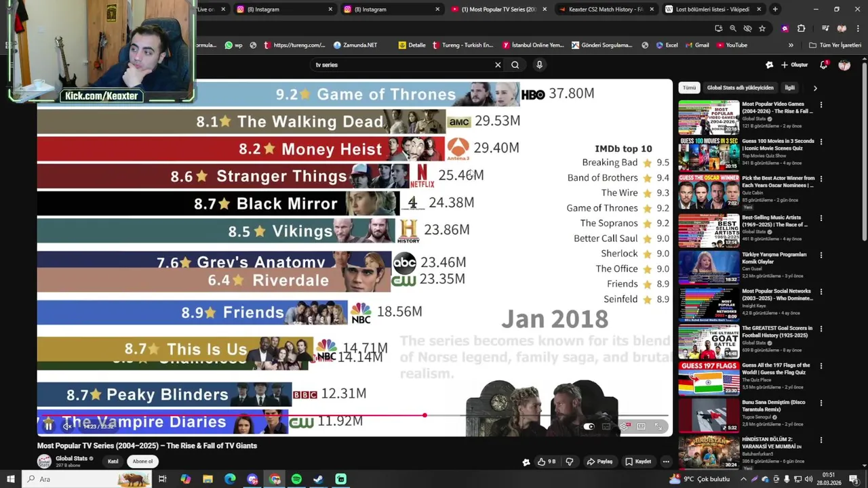The image size is (868, 488).
Task: Open the three-dot more actions menu below video
Action: [666, 462]
